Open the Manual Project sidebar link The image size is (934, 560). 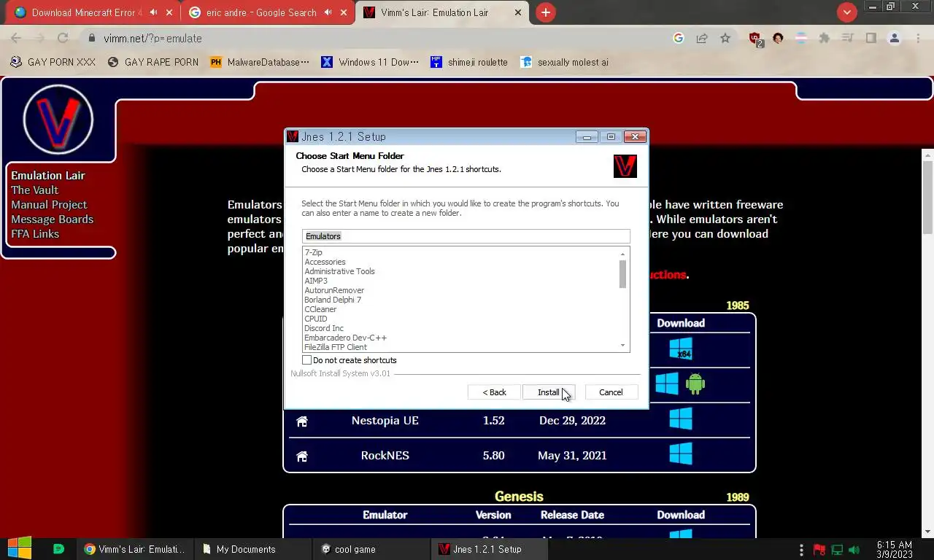coord(49,204)
